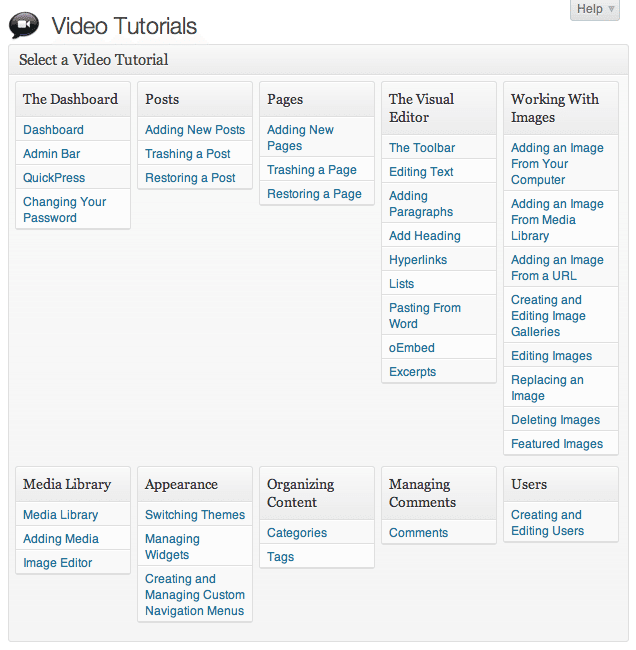Click the Video Tutorials camera icon
This screenshot has width=636, height=650.
point(24,25)
